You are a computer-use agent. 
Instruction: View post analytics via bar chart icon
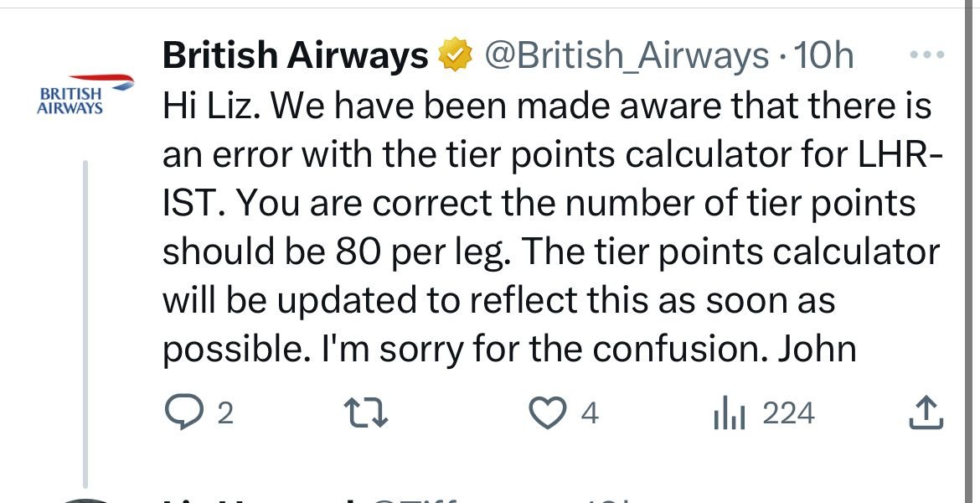[x=729, y=412]
